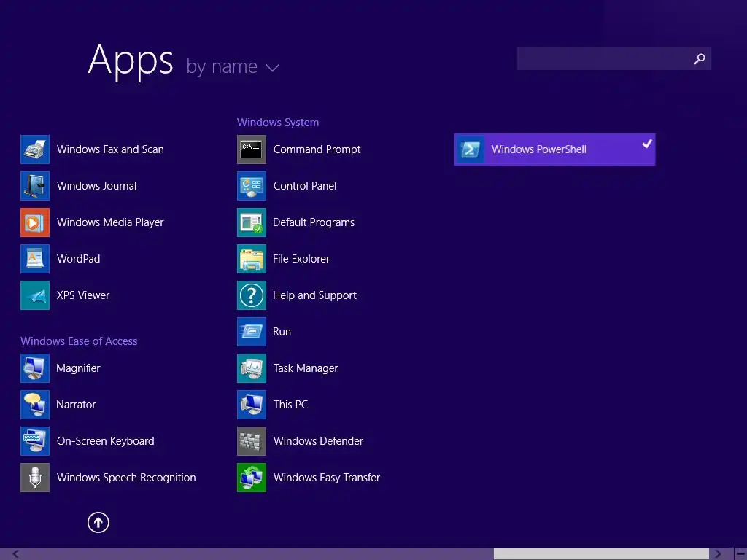Click the 'Windows Speech Recognition' label
The height and width of the screenshot is (560, 747).
coord(126,478)
